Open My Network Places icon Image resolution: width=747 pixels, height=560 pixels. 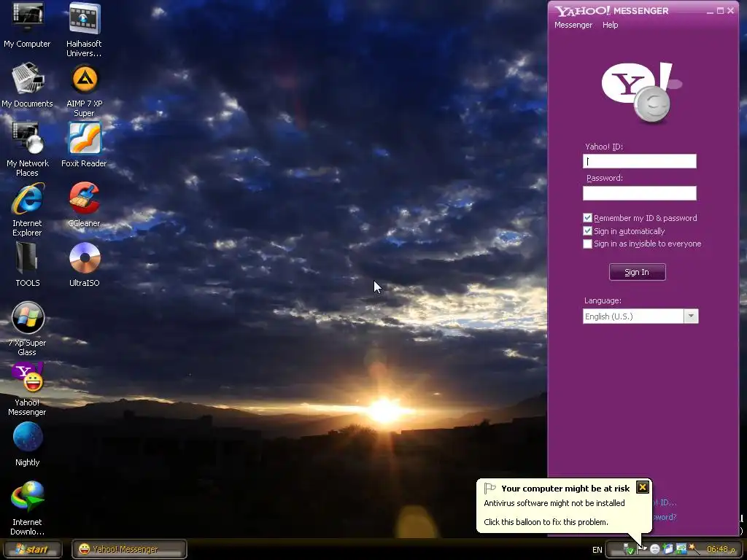tap(27, 149)
